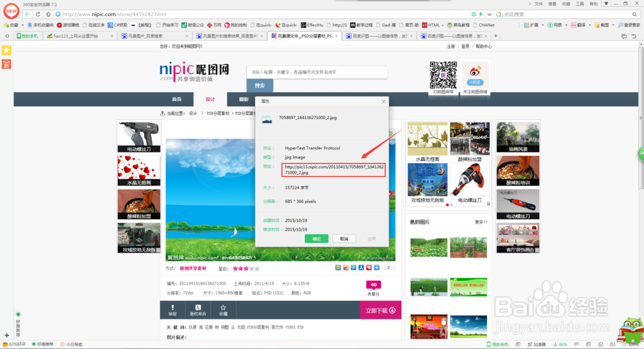644x349 pixels.
Task: Click the 点此搜索 browser search field
Action: point(567,14)
